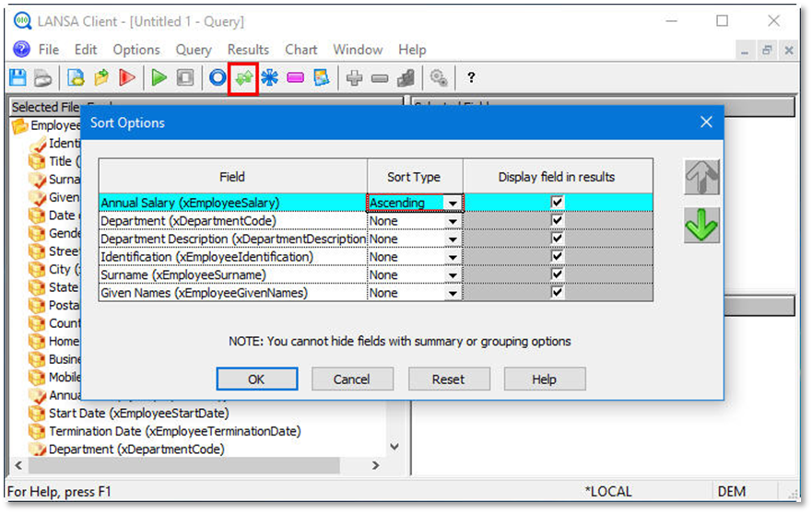
Task: Toggle display checkbox for Annual Salary
Action: click(558, 202)
